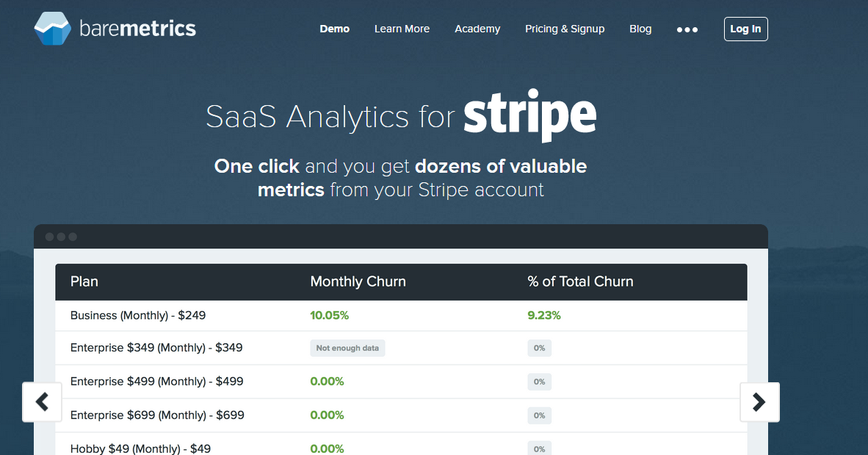Advance the carousel with the right arrow
Viewport: 868px width, 455px height.
759,402
